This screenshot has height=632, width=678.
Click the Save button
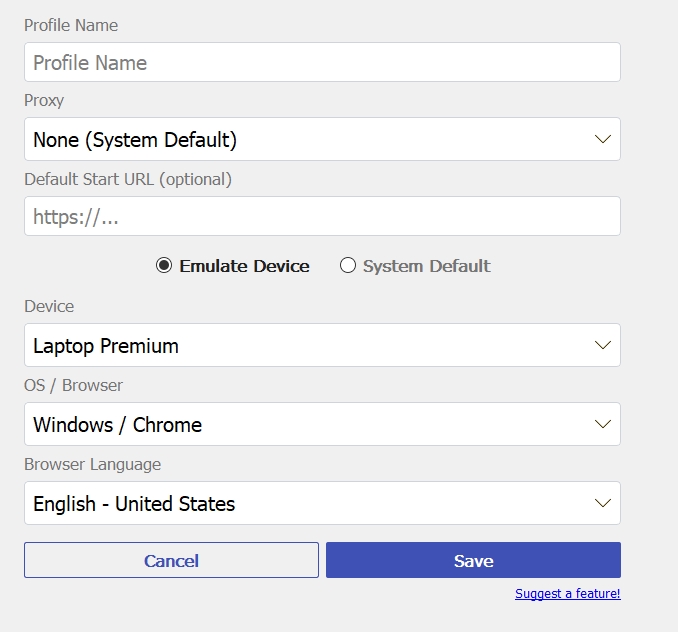point(473,560)
